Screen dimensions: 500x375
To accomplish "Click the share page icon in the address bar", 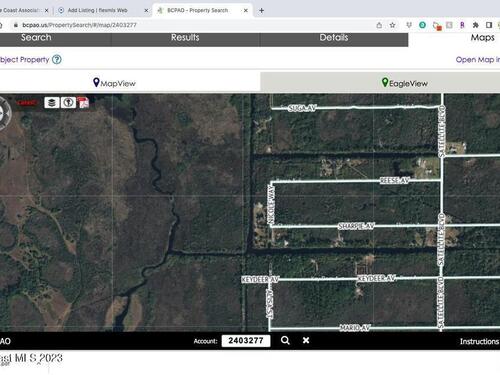I will 379,25.
